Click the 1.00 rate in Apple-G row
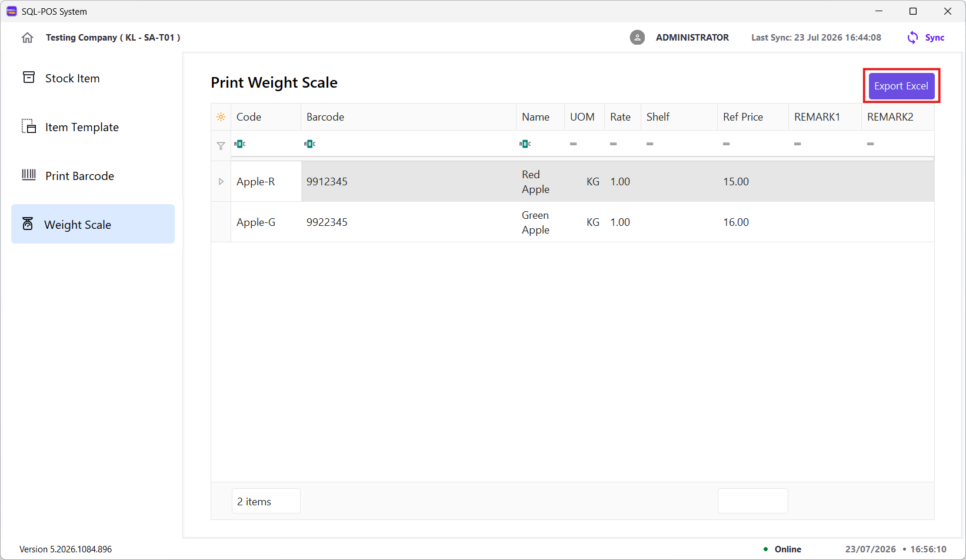 (623, 222)
